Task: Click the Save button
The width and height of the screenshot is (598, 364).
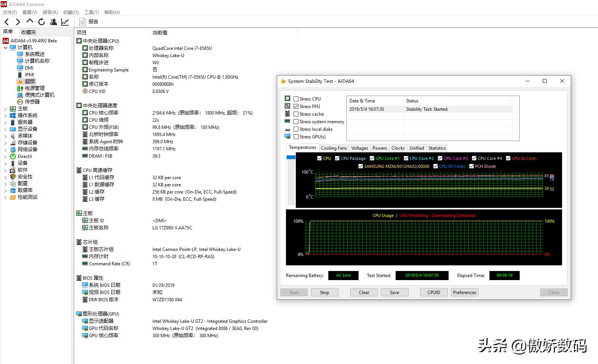Action: [395, 293]
